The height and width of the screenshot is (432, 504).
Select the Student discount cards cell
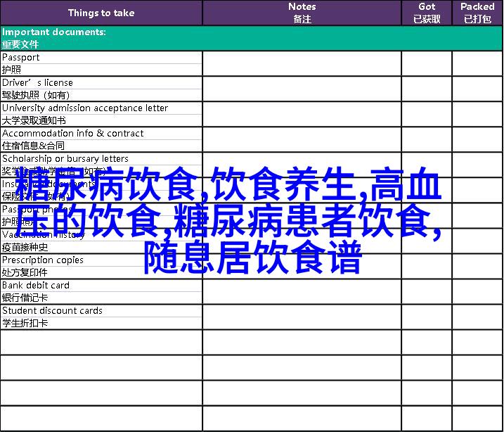(101, 317)
